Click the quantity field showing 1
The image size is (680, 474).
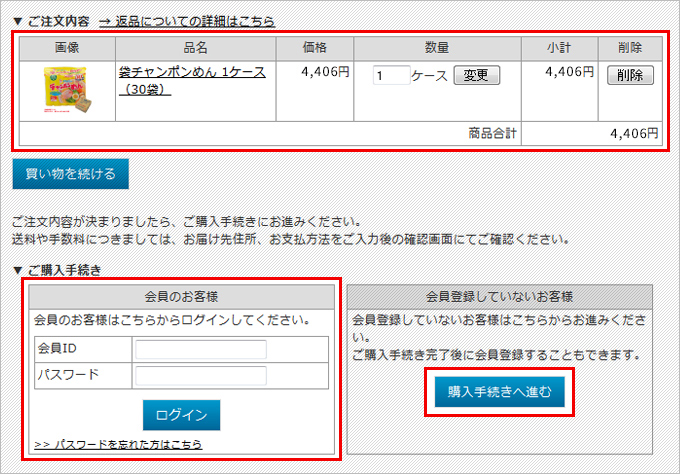point(391,76)
